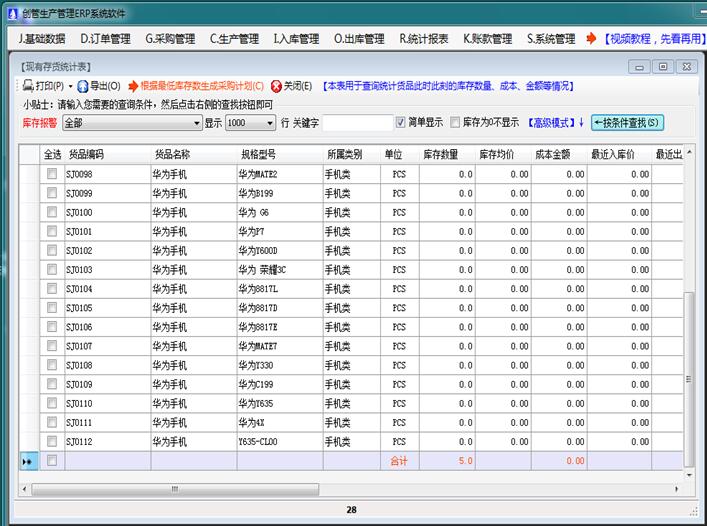The image size is (707, 526).
Task: Open the J.基础数据 menu
Action: (x=42, y=39)
